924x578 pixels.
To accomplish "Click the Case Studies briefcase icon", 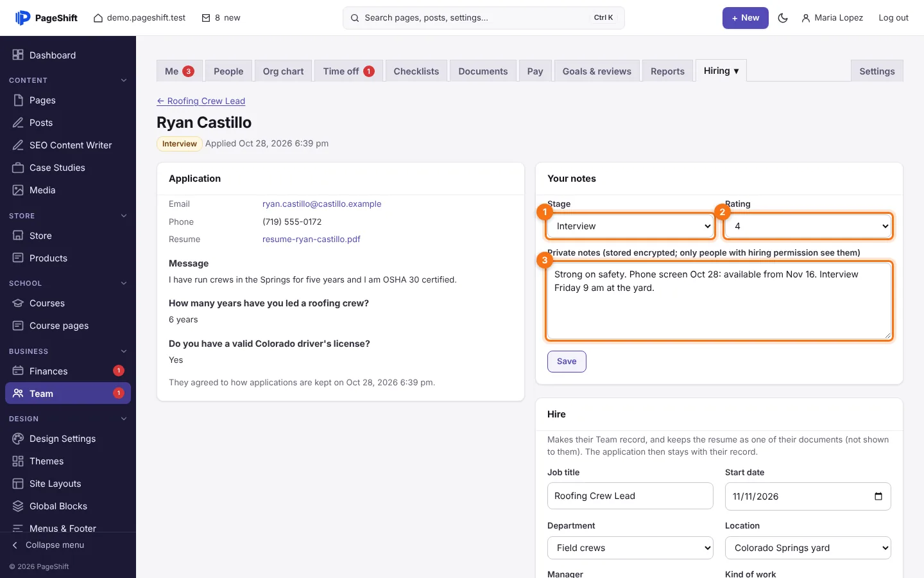I will point(18,168).
